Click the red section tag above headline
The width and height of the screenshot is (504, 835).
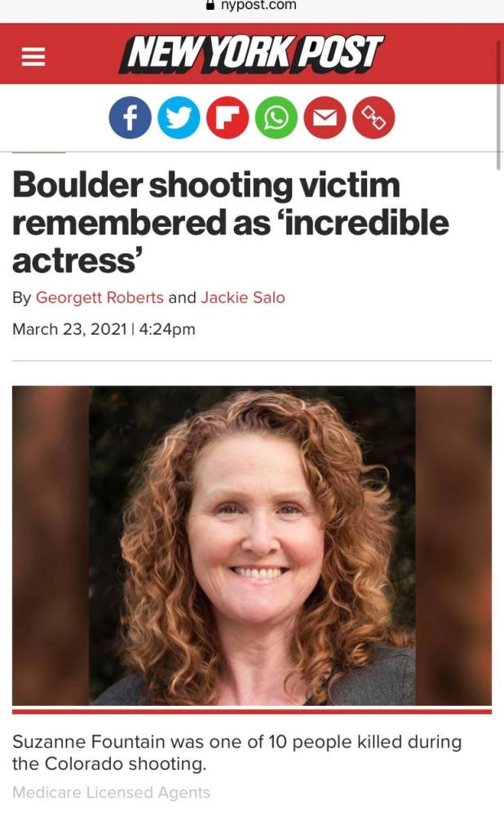[x=39, y=153]
